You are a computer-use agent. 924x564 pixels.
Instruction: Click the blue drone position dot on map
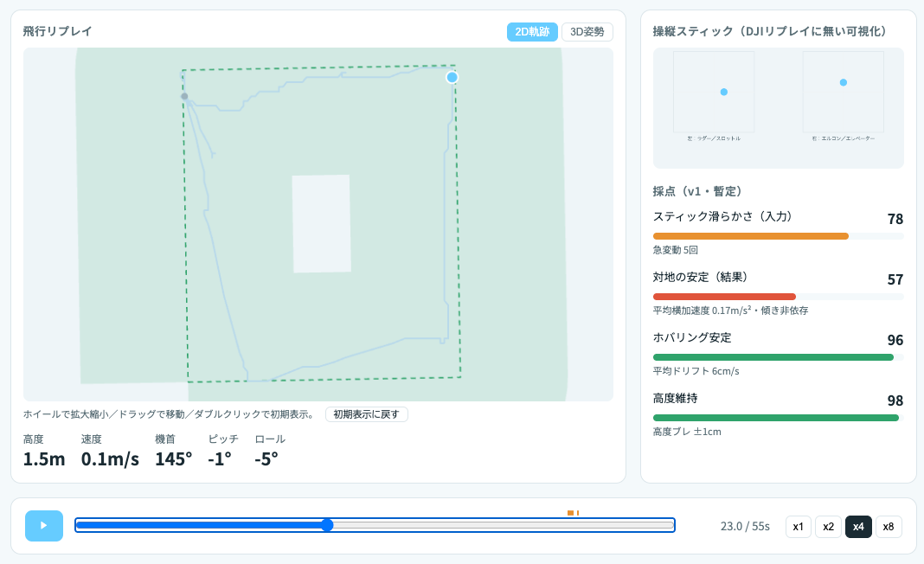tap(452, 77)
